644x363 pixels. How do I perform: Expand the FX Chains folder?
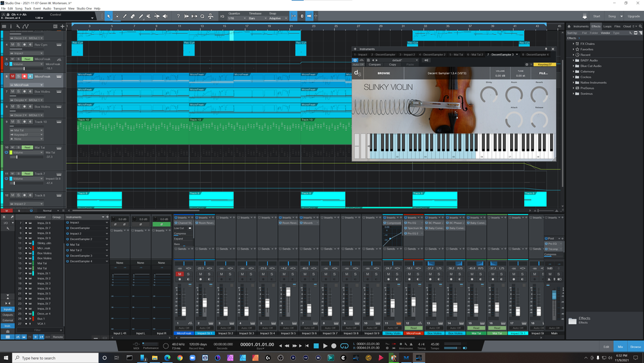[x=573, y=44]
